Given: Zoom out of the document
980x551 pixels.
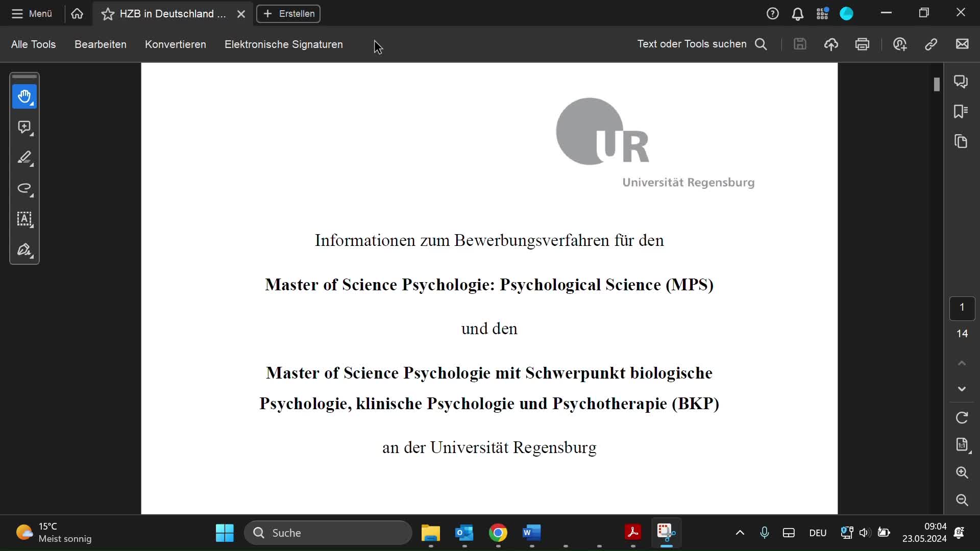Looking at the screenshot, I should tap(962, 500).
